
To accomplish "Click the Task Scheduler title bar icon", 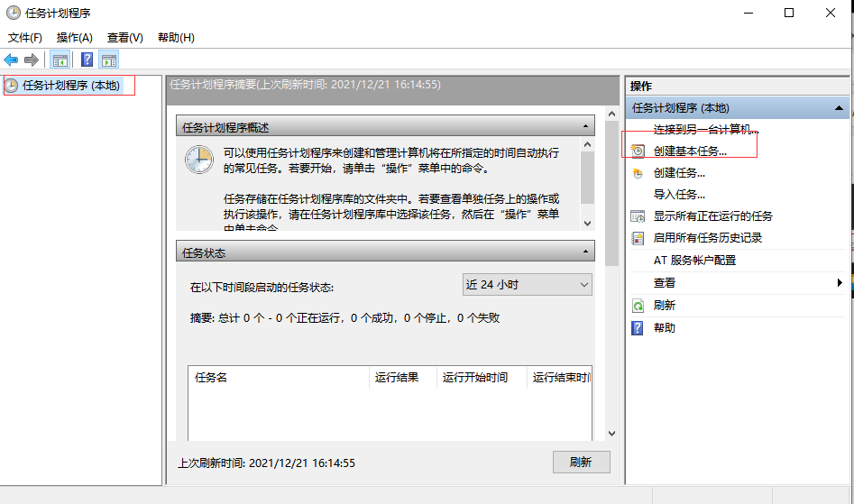I will (13, 13).
